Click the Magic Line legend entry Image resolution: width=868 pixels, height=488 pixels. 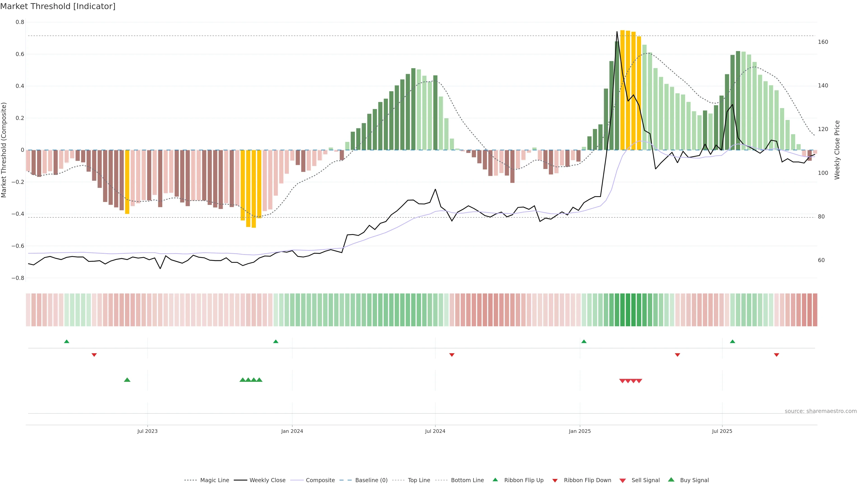coord(214,480)
